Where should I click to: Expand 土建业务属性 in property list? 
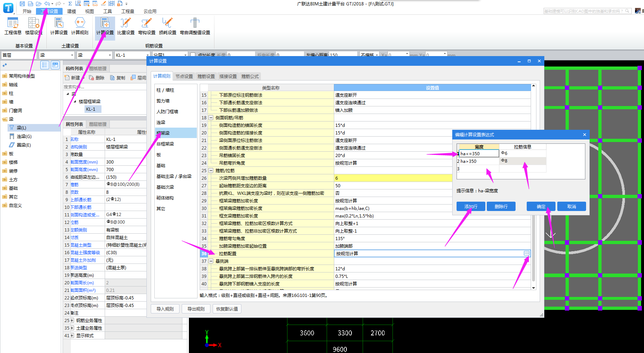tap(72, 328)
